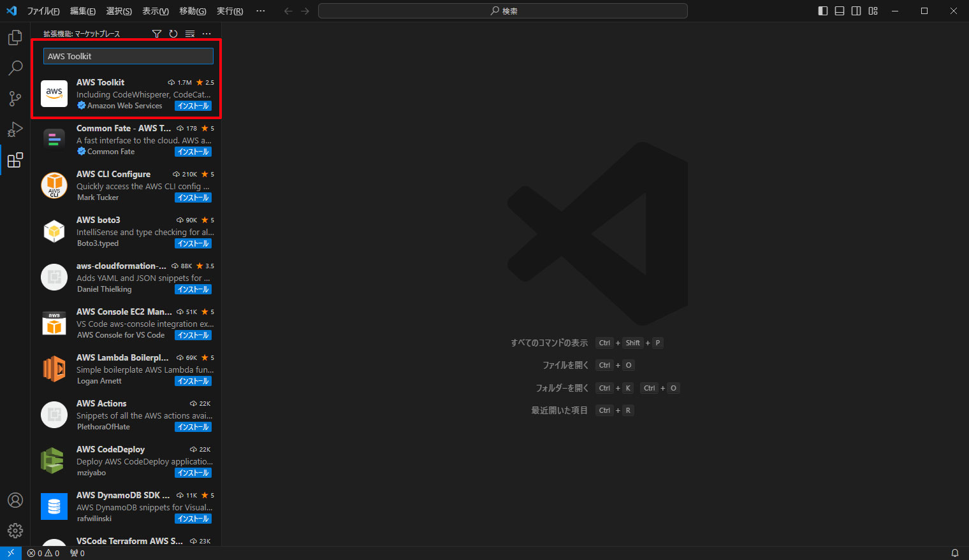The width and height of the screenshot is (969, 560).
Task: Click the AWS Console EC2 Manager icon
Action: pyautogui.click(x=54, y=323)
